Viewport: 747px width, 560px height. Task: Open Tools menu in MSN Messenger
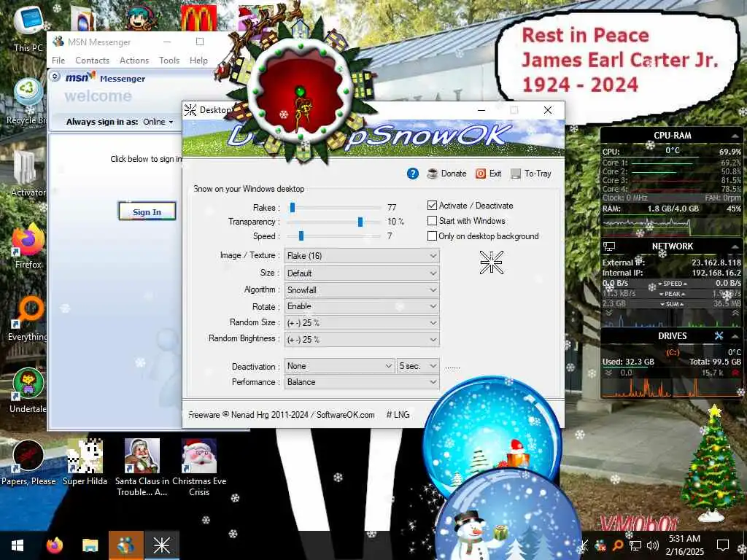pos(169,61)
